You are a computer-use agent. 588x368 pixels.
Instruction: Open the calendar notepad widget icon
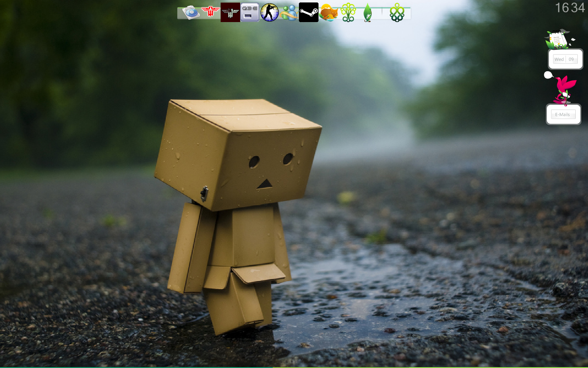tap(558, 39)
